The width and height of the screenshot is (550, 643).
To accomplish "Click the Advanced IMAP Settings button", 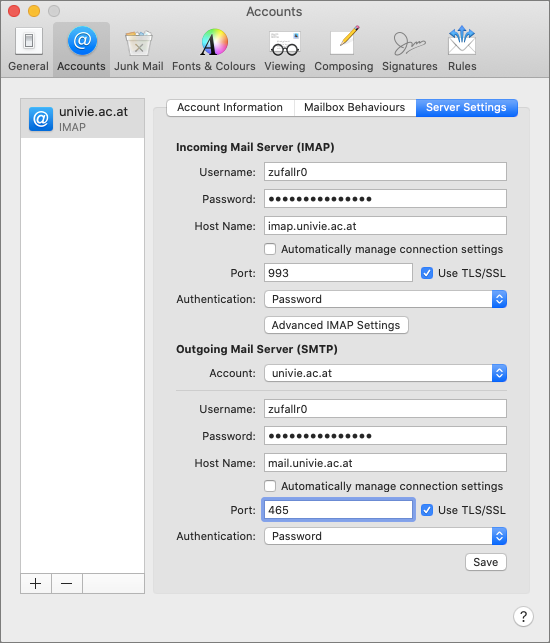I will coord(336,325).
